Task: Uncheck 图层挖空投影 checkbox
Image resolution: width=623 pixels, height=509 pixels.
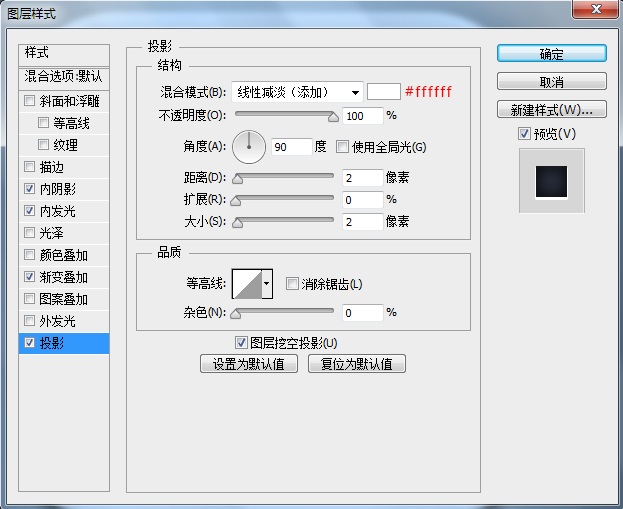Action: (241, 343)
